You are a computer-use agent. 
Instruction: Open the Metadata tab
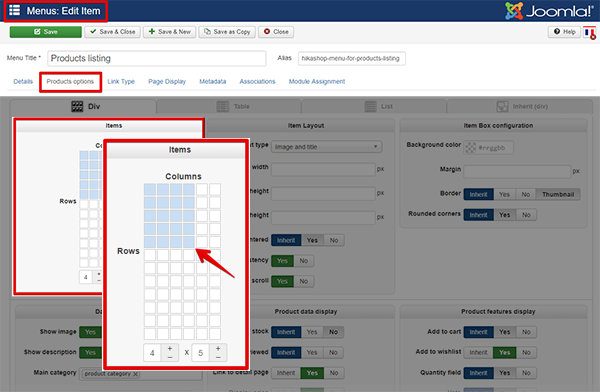point(212,82)
